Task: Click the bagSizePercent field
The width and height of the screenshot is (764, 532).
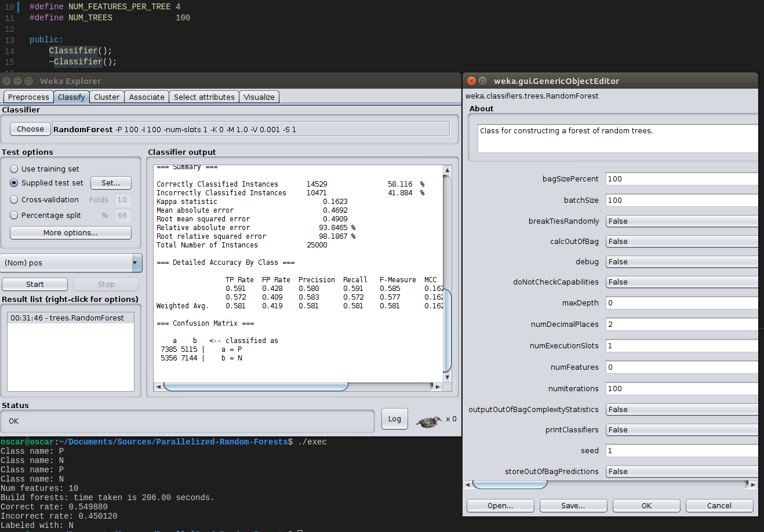Action: [x=682, y=179]
